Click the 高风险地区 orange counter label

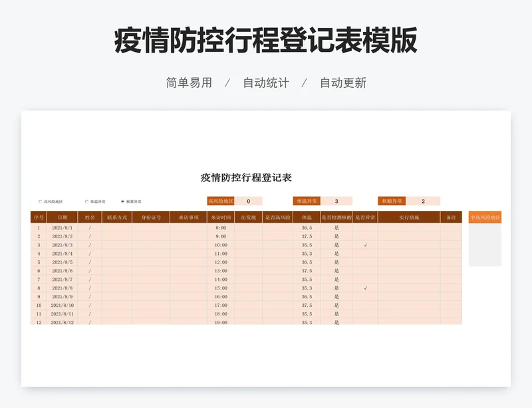tap(221, 201)
